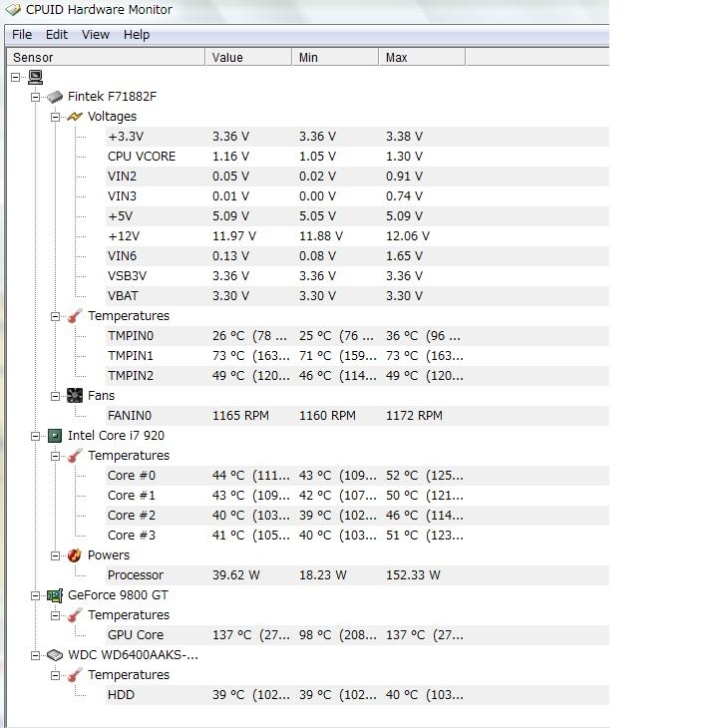Select the TMPIN2 temperature row

[x=357, y=376]
